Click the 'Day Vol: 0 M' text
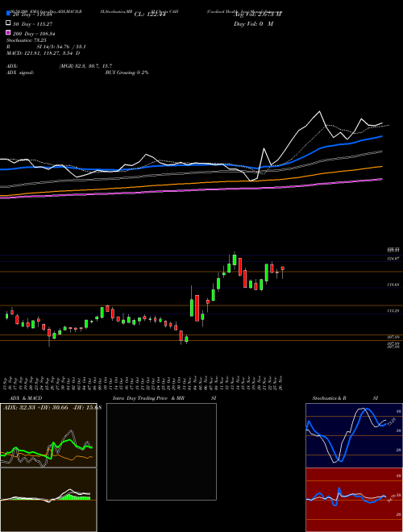 pos(253,23)
